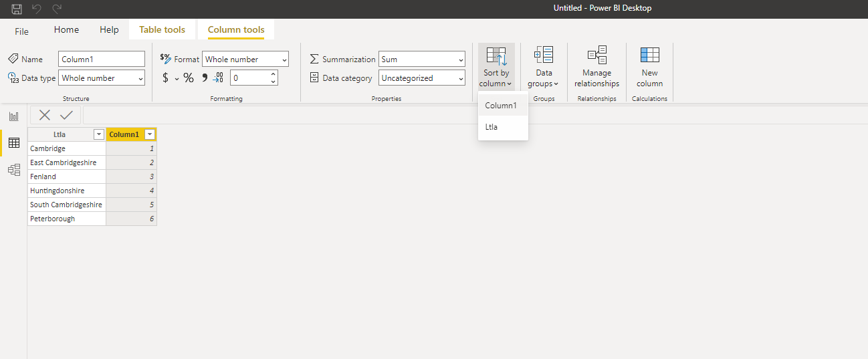Click the decimal places icon

coord(218,78)
